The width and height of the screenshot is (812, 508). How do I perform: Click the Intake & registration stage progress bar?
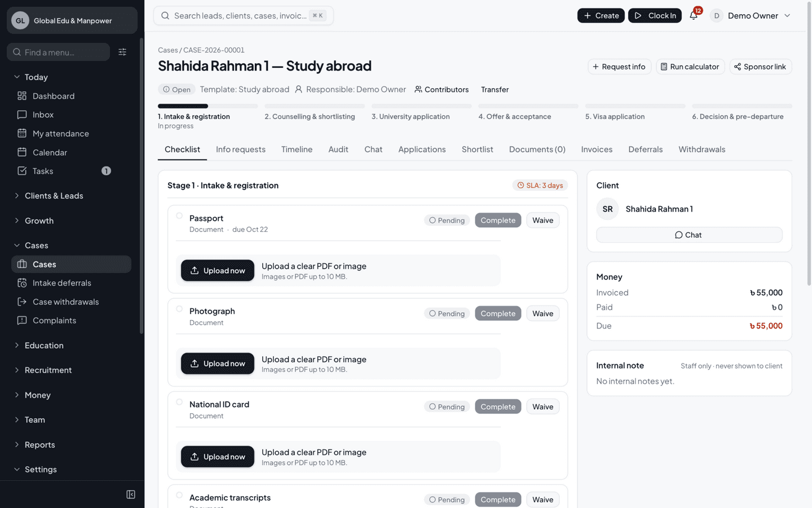(208, 106)
